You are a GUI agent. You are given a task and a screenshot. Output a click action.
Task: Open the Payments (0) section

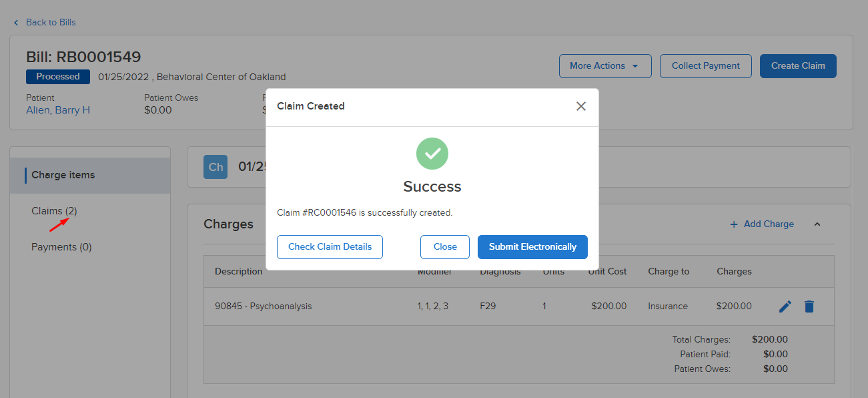coord(61,246)
